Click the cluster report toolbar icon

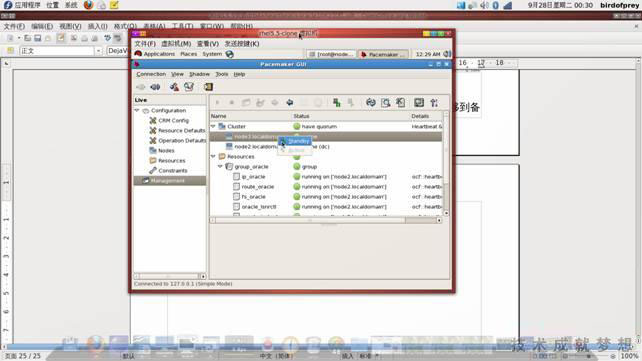[189, 87]
